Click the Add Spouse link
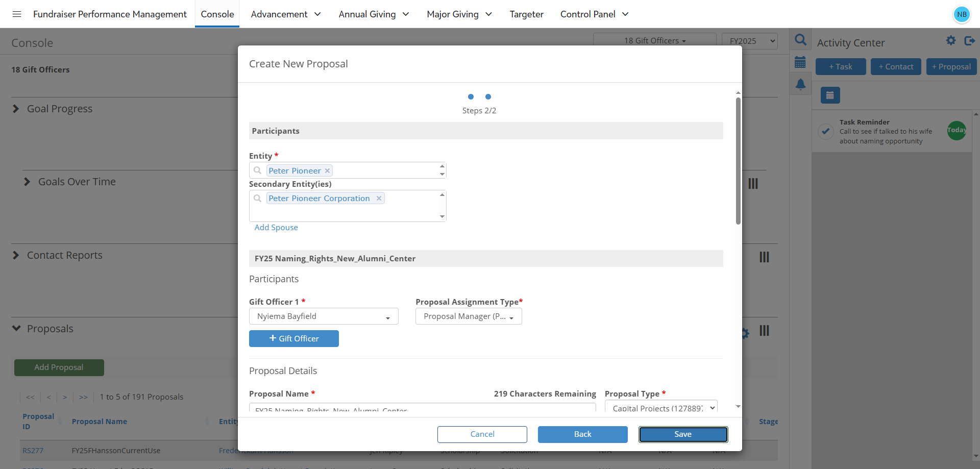980x469 pixels. (x=276, y=228)
